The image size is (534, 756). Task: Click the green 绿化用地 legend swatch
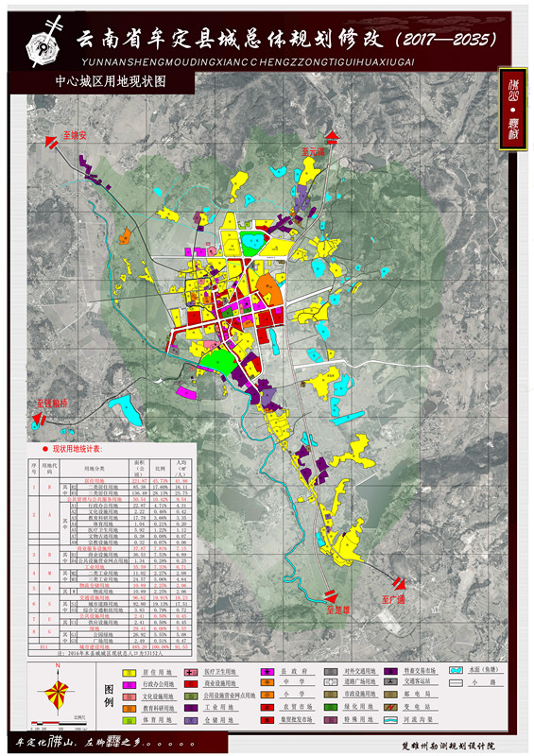tap(330, 707)
